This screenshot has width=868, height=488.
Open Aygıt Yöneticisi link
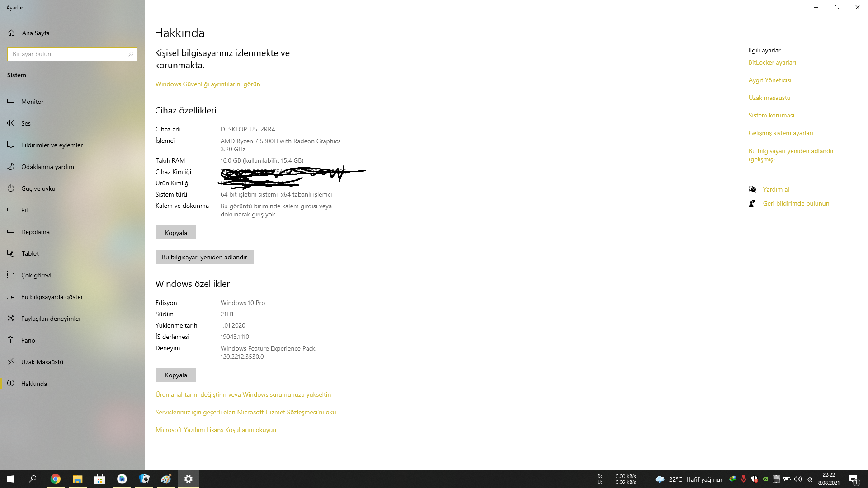pos(770,80)
